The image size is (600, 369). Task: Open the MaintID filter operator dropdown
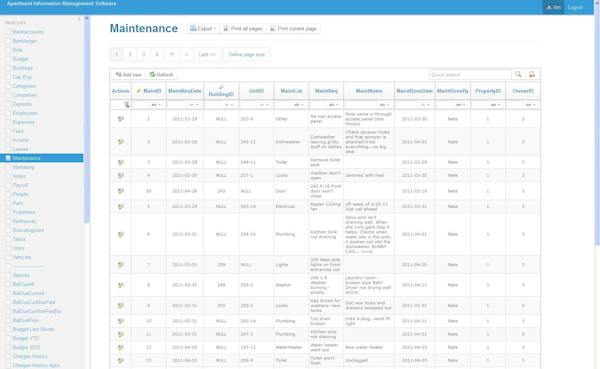(156, 104)
